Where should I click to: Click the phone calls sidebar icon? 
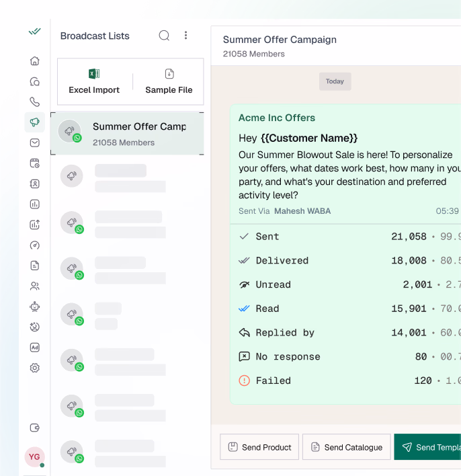(35, 102)
